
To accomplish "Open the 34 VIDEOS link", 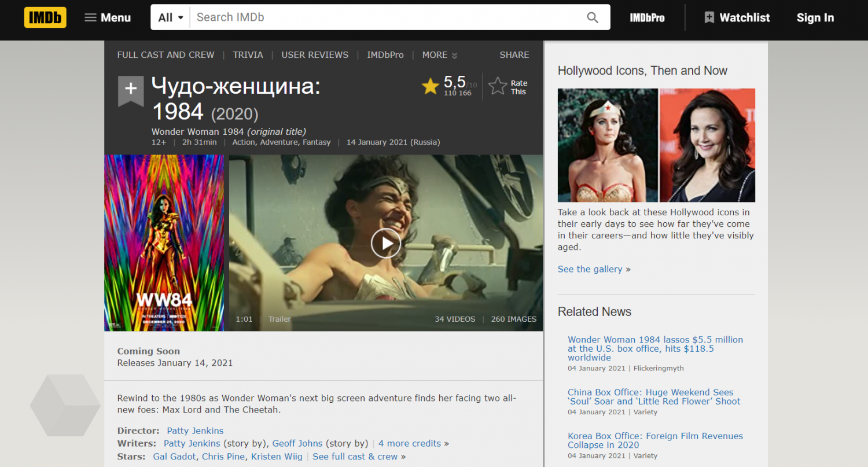I will pyautogui.click(x=455, y=319).
